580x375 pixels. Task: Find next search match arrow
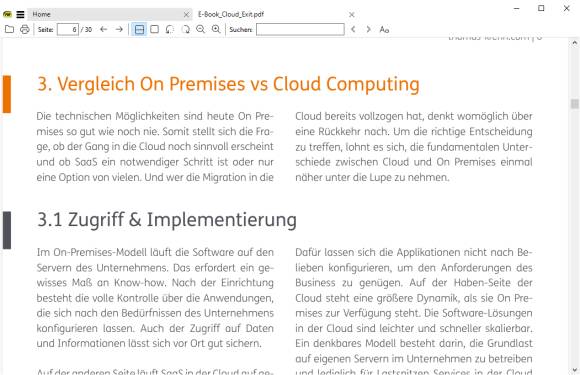click(x=368, y=29)
